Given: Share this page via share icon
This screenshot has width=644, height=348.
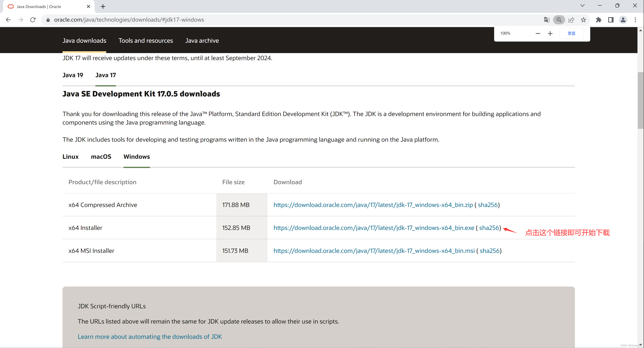Looking at the screenshot, I should coord(571,20).
